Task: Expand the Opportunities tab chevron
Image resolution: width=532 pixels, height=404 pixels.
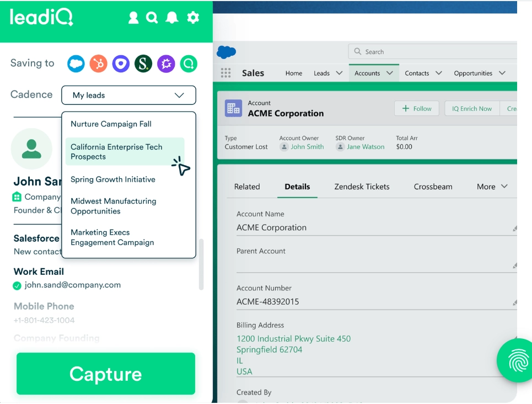Action: (502, 73)
